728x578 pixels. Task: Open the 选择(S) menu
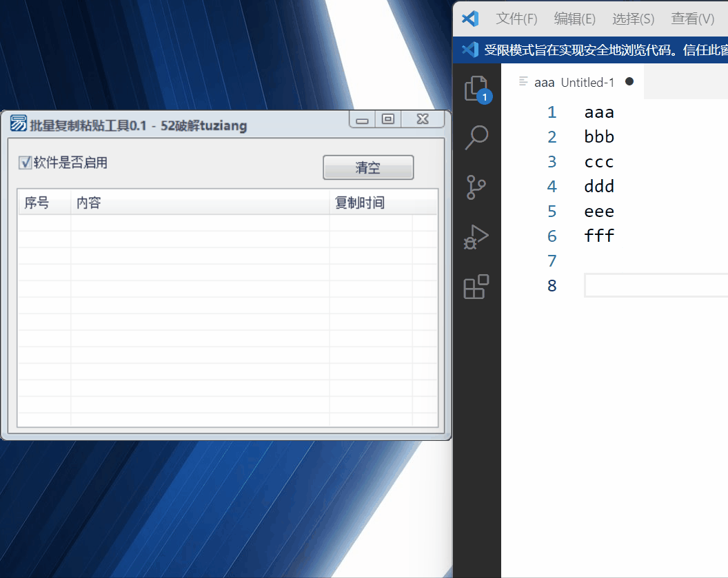[x=633, y=19]
